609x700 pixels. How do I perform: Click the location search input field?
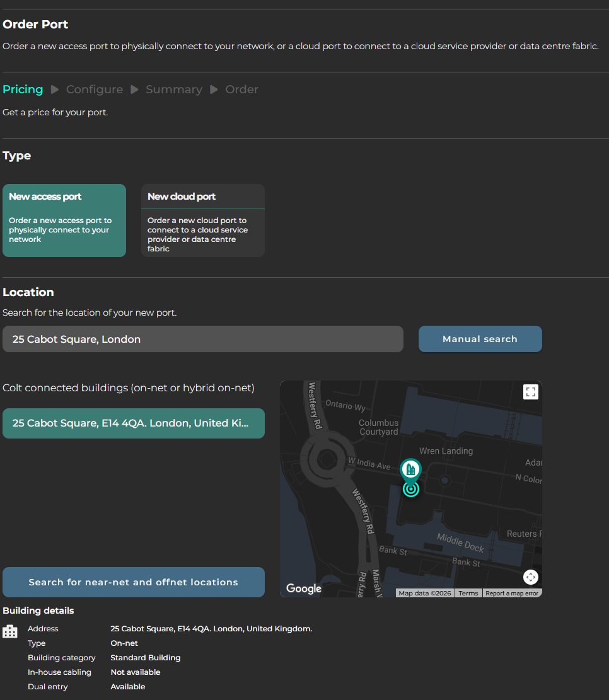pyautogui.click(x=203, y=339)
